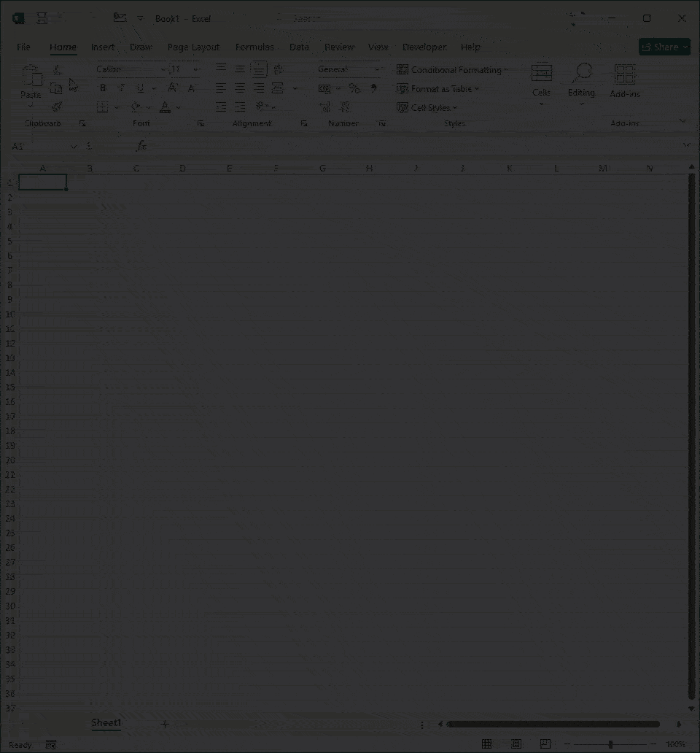Select Normal view icon in status bar
700x753 pixels.
click(x=486, y=744)
